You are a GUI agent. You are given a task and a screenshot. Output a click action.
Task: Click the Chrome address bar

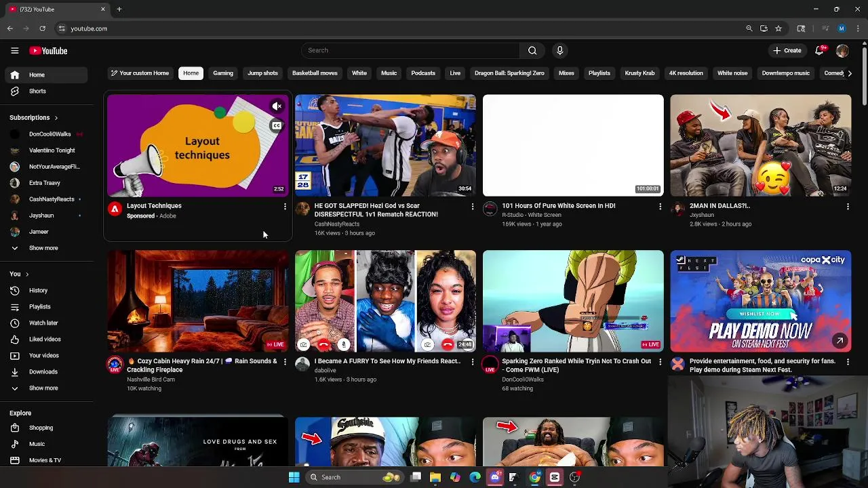400,28
